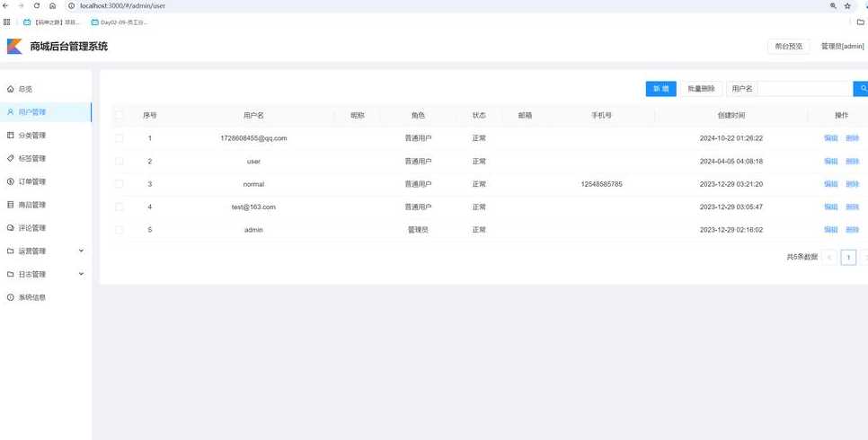Focus the 用户名 search input field
The width and height of the screenshot is (868, 440).
point(804,89)
